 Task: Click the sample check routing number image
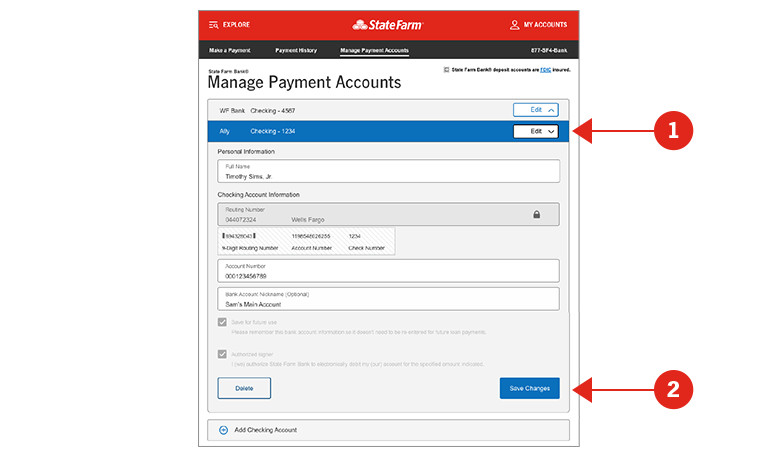306,241
